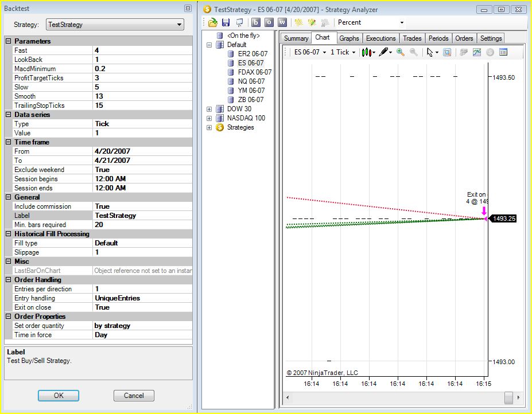The image size is (532, 414).
Task: Click the presentation board icon beside Save
Action: pos(239,23)
